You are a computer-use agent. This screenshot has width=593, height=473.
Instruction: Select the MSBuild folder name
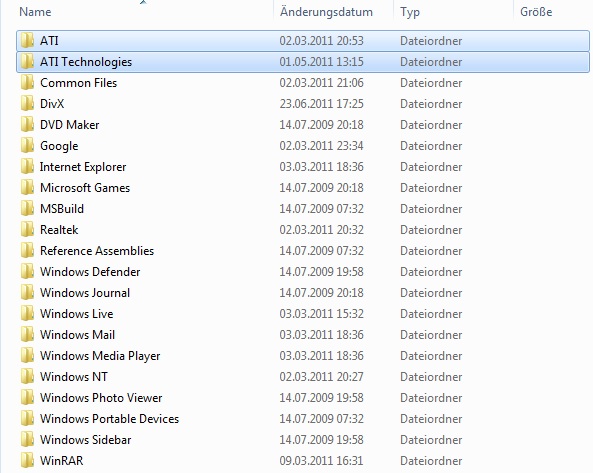point(62,209)
